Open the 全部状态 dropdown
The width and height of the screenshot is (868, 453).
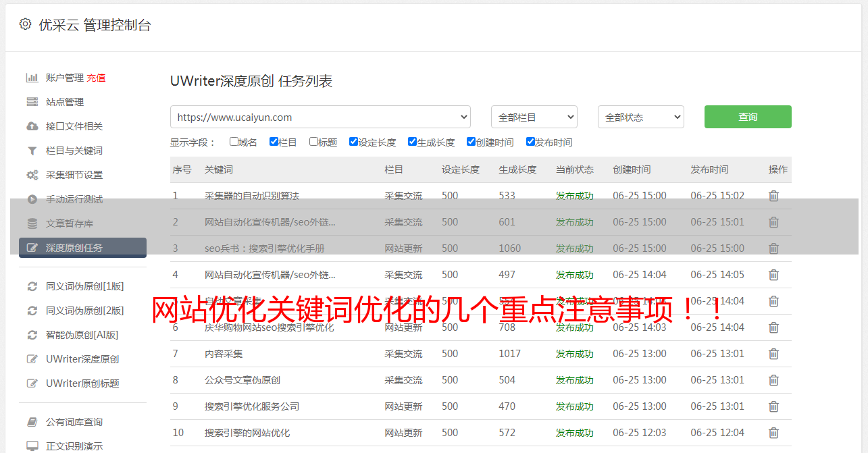coord(641,117)
